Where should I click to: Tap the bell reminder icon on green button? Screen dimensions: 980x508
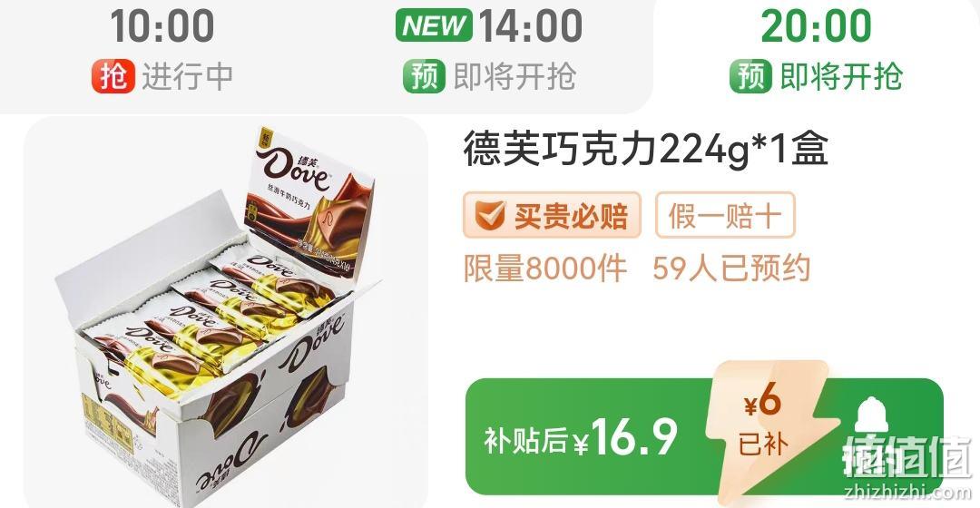click(x=871, y=416)
